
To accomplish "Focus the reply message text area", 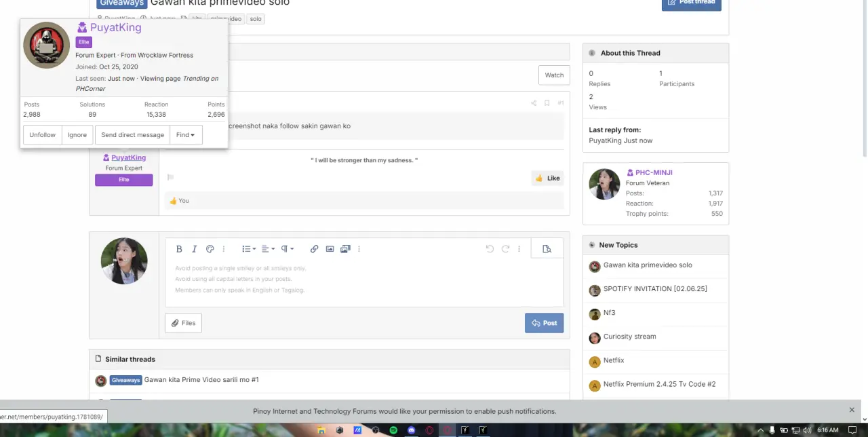I will 364,283.
